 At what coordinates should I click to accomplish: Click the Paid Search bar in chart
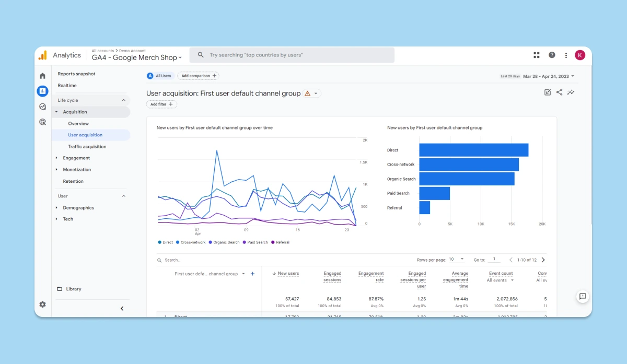tap(435, 193)
